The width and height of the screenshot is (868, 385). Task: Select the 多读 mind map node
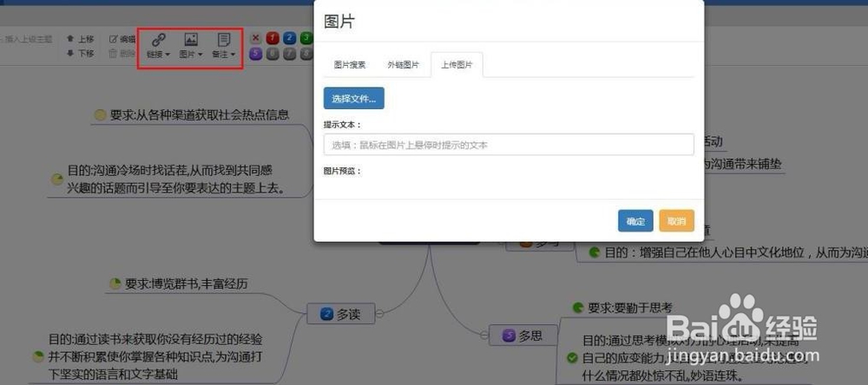[x=341, y=314]
